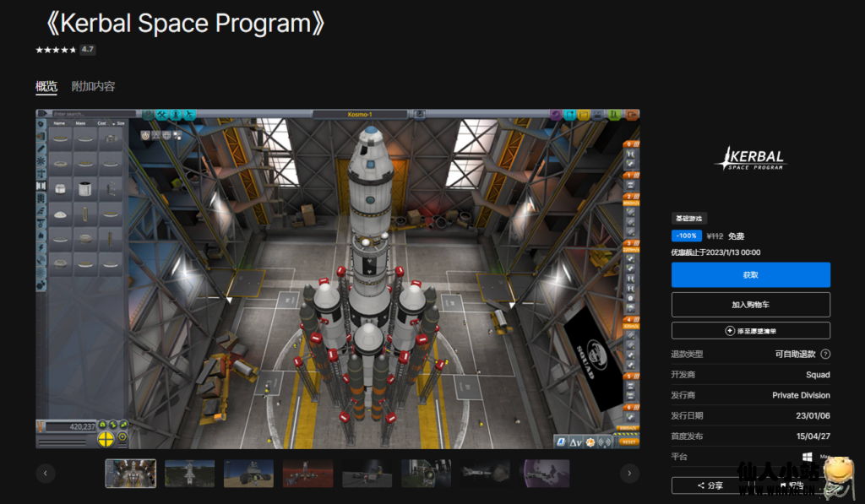Click the Windows platform icon
This screenshot has width=865, height=504.
(x=807, y=457)
